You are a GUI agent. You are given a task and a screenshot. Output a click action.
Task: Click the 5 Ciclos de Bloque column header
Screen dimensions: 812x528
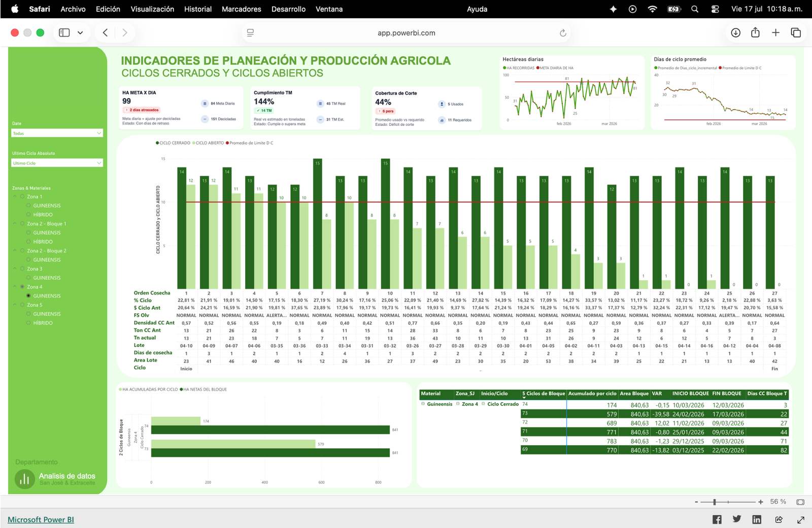[x=544, y=393]
